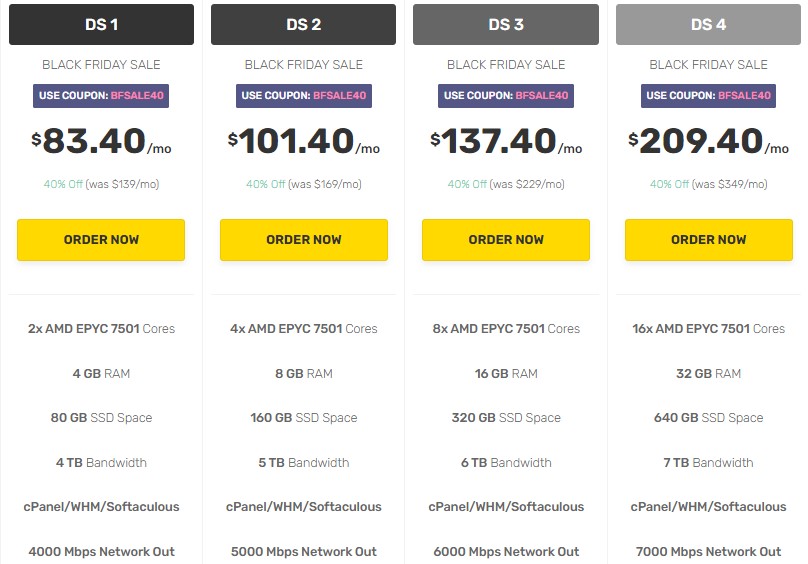Click the BFSALE40 coupon badge under DS 1

pos(101,96)
